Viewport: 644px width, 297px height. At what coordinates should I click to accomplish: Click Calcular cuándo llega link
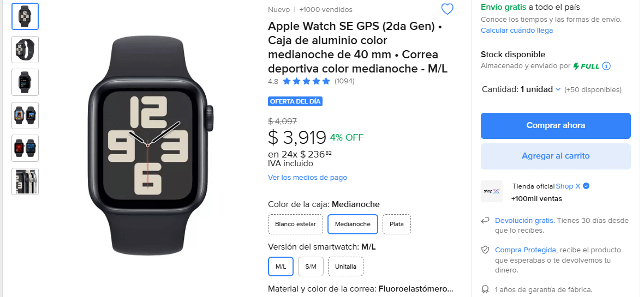pyautogui.click(x=517, y=31)
